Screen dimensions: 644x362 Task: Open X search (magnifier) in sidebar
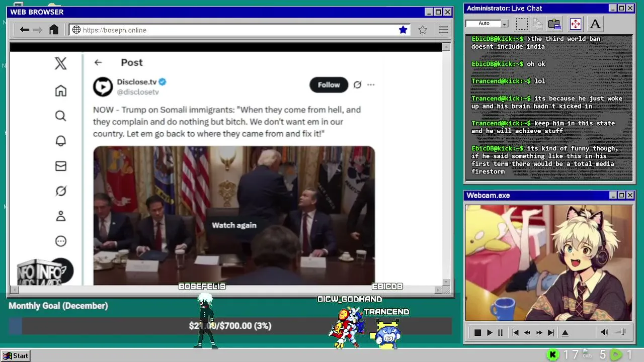click(60, 116)
